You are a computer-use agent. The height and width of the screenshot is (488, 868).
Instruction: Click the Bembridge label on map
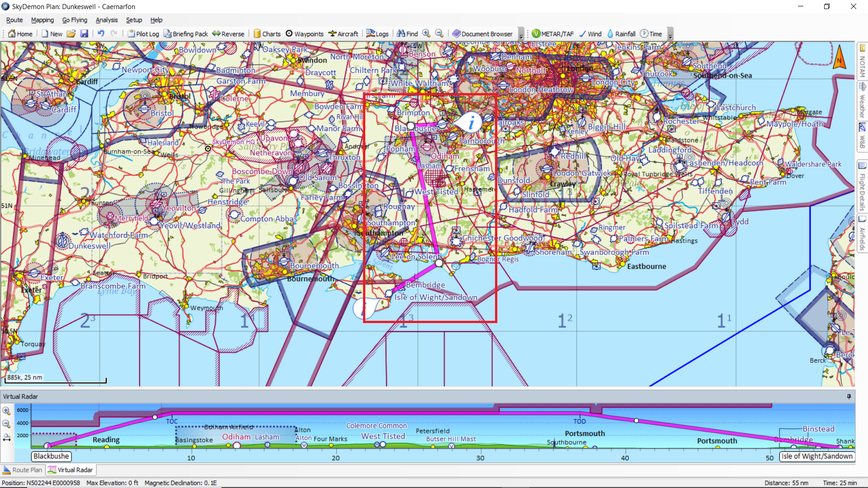(425, 285)
